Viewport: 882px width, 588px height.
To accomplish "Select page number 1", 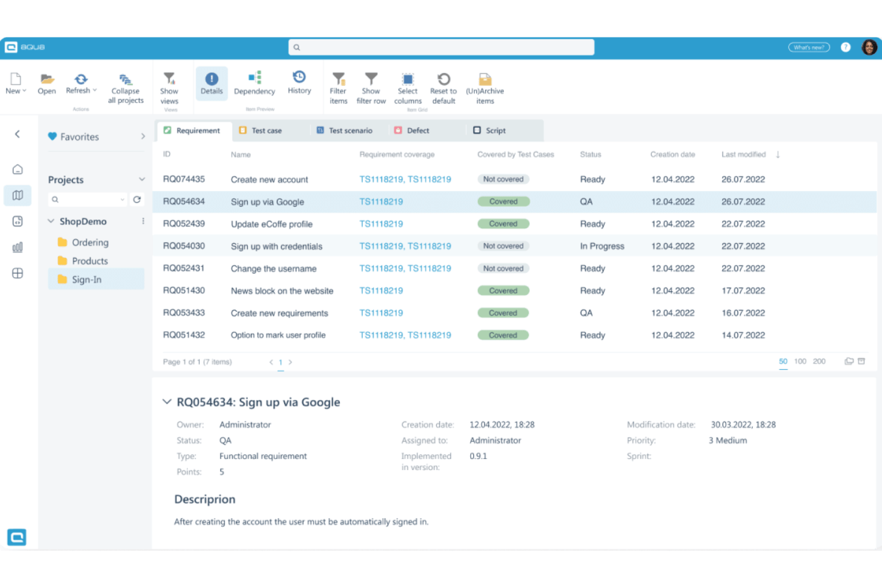I will [281, 362].
